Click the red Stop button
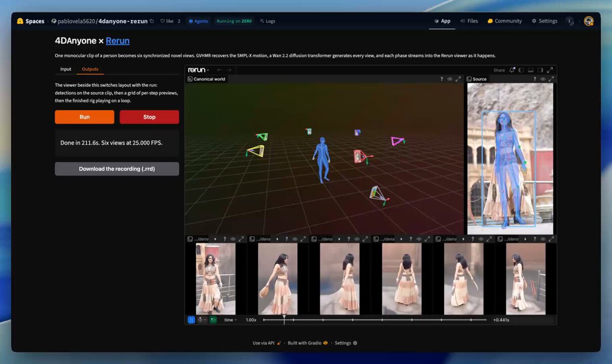 point(149,117)
